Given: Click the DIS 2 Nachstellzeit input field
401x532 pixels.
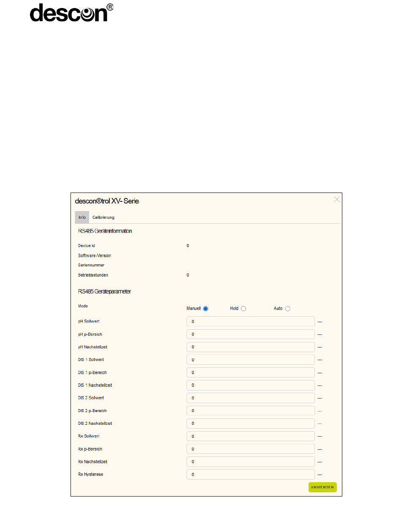Looking at the screenshot, I should pos(251,423).
